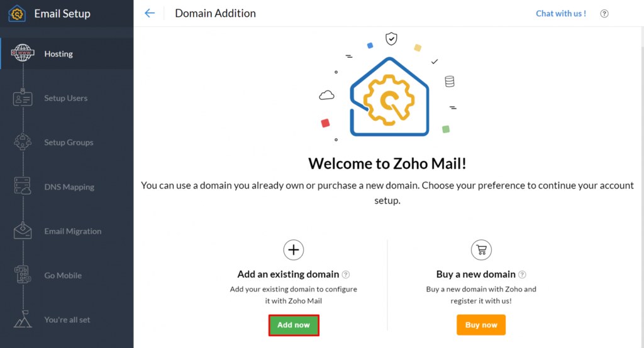Image resolution: width=644 pixels, height=348 pixels.
Task: Click the shopping cart icon for new domain
Action: pos(481,250)
